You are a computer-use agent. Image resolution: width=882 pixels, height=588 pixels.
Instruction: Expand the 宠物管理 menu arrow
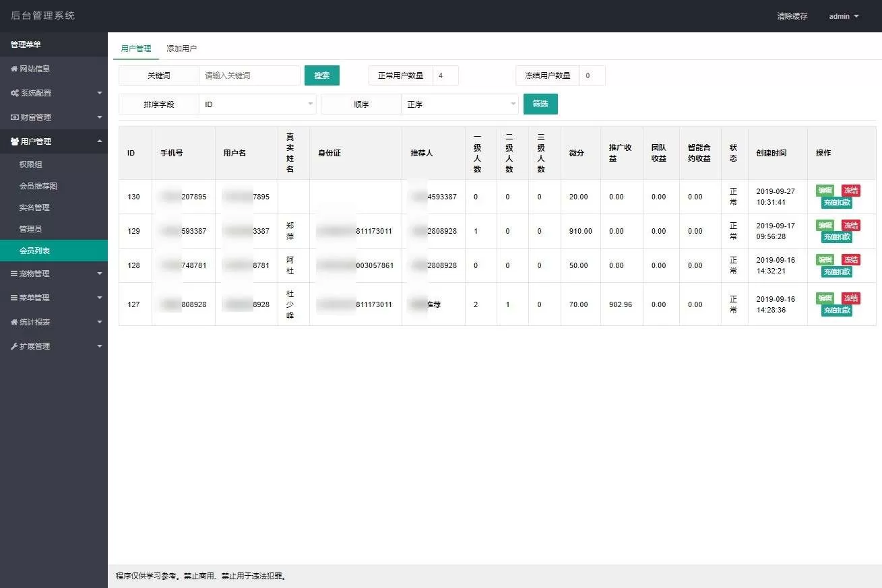coord(100,273)
